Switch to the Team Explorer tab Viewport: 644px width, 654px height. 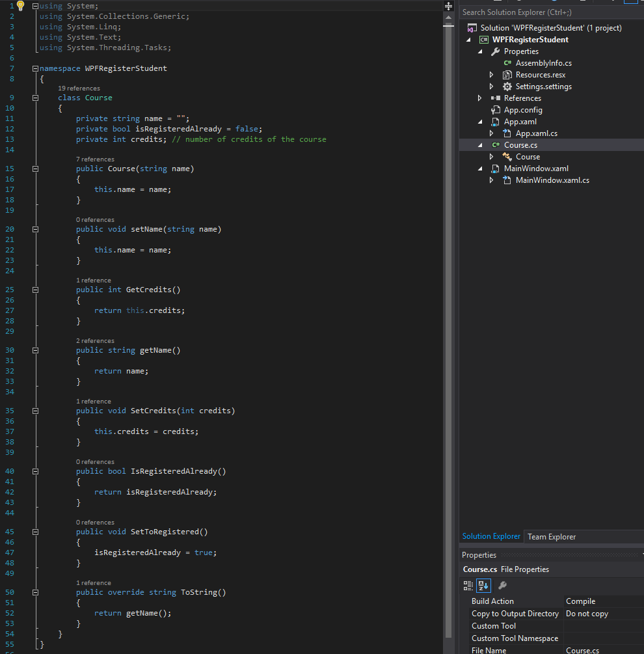(x=552, y=537)
